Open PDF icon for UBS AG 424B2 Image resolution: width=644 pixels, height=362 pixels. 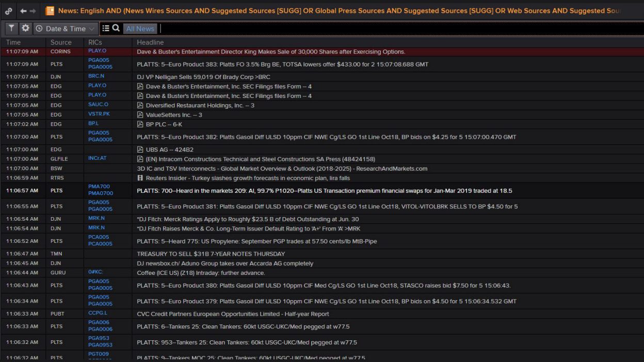140,150
